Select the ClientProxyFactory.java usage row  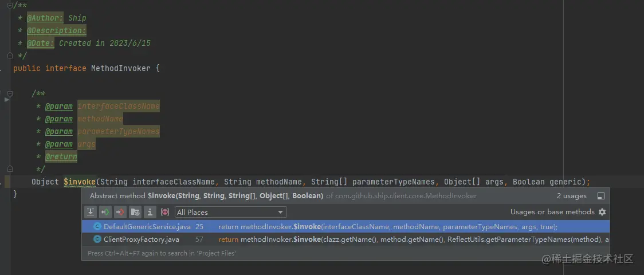[345, 239]
